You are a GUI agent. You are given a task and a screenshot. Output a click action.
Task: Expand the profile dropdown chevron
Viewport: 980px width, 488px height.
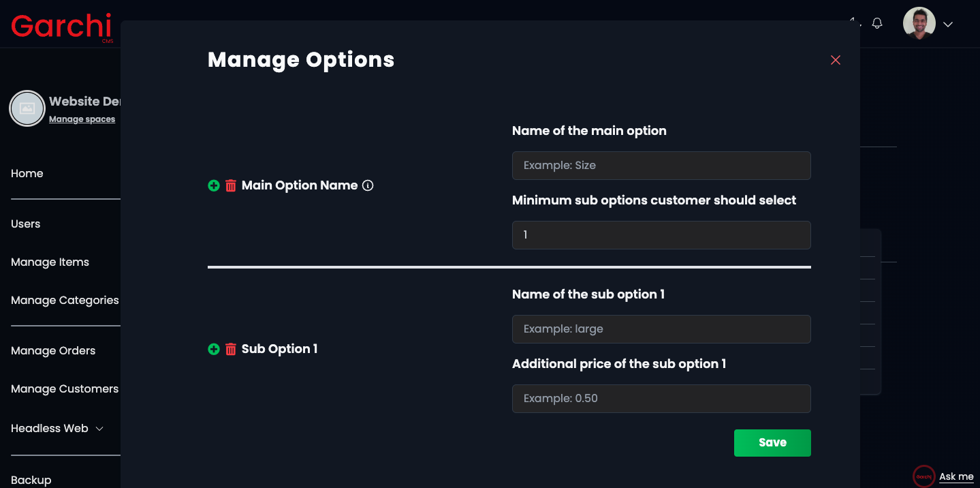948,25
